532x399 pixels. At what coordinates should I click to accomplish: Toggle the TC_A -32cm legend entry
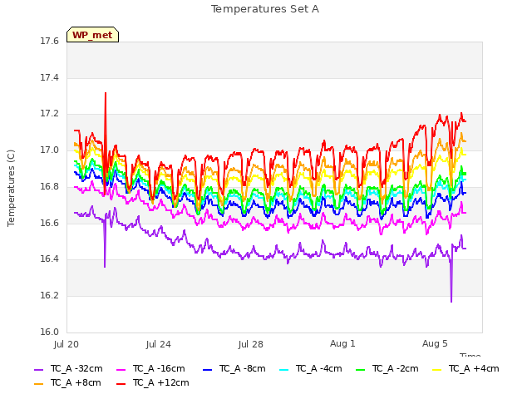(x=68, y=369)
